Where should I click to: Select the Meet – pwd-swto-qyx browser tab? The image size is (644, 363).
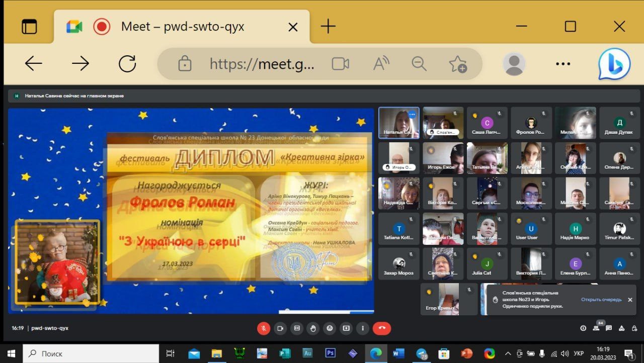tap(182, 27)
